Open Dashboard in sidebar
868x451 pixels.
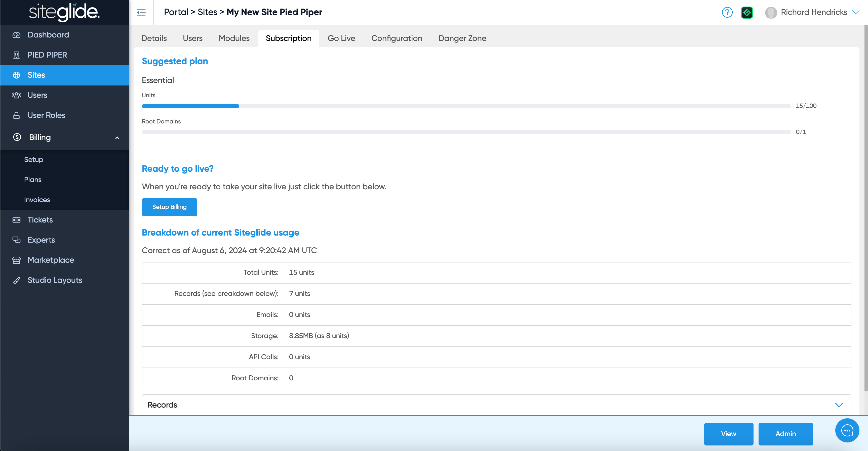click(64, 35)
